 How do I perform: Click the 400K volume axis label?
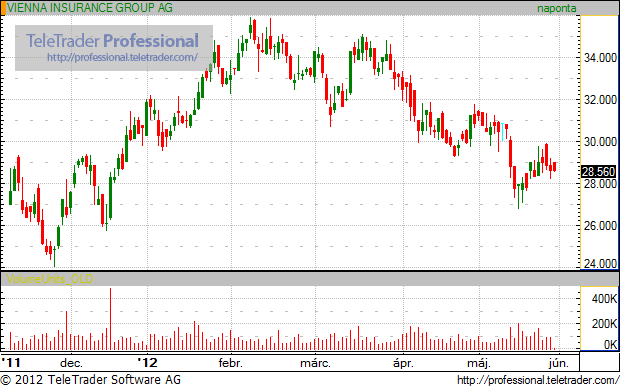pos(604,299)
